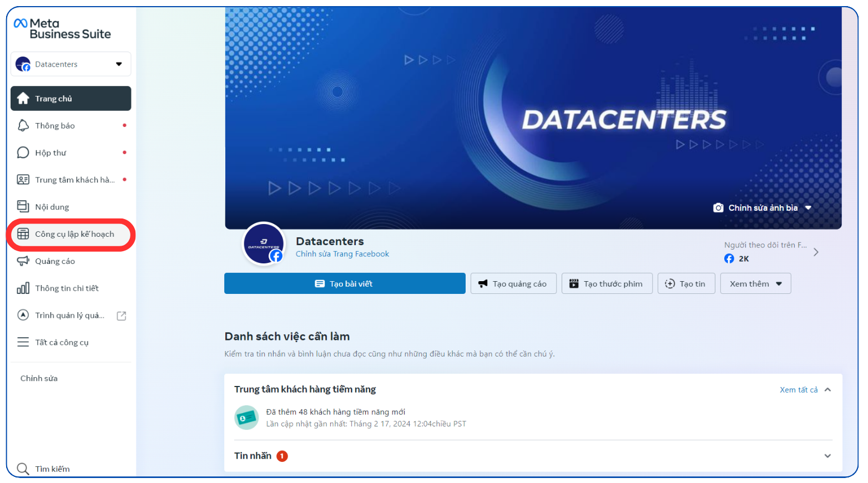
Task: Expand the Tin nhắn section
Action: [827, 456]
